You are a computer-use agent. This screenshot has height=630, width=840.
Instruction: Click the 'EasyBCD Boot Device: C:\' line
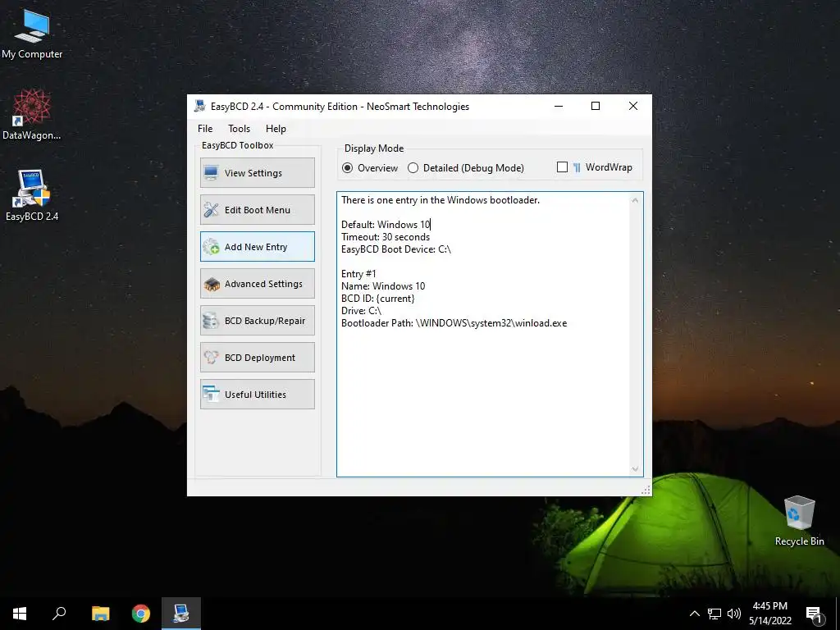(396, 249)
